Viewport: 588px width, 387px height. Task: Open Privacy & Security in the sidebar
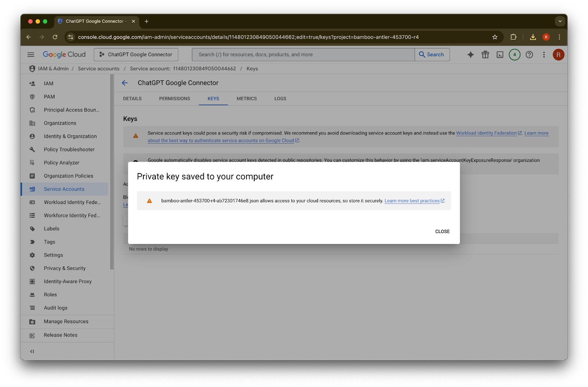(x=65, y=268)
